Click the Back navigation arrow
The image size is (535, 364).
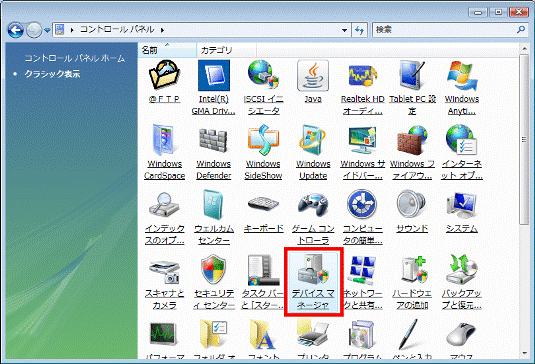(x=16, y=30)
